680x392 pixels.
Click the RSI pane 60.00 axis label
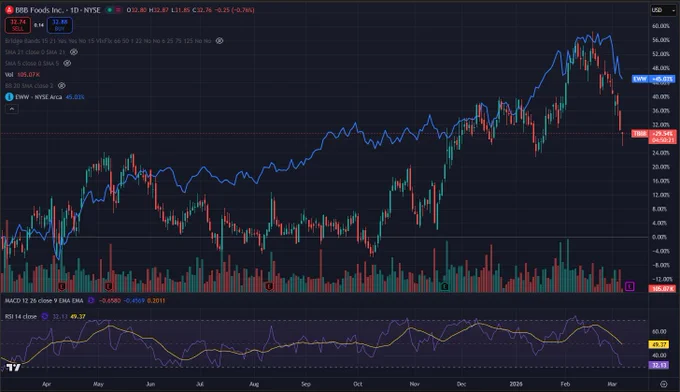point(659,331)
